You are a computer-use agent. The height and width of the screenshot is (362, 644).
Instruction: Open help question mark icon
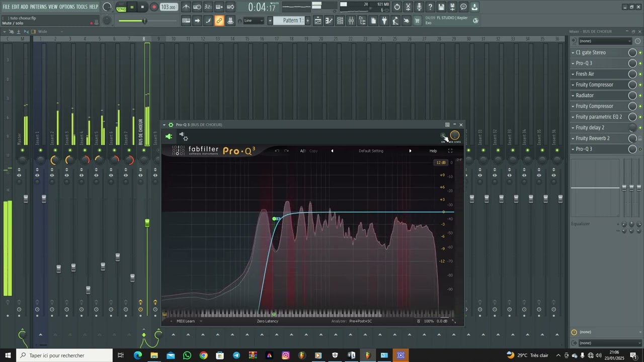[x=431, y=7]
